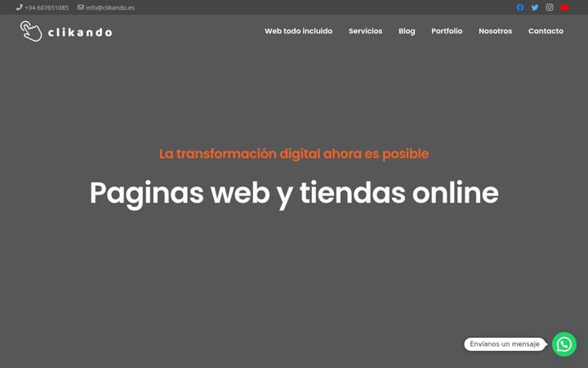
Task: Call the +34 607651085 number link
Action: click(x=47, y=7)
